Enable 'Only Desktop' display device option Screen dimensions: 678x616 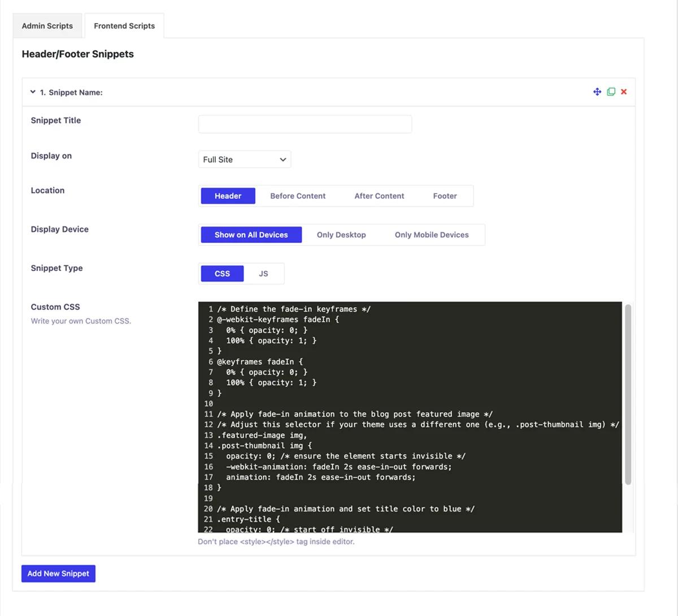pyautogui.click(x=341, y=234)
